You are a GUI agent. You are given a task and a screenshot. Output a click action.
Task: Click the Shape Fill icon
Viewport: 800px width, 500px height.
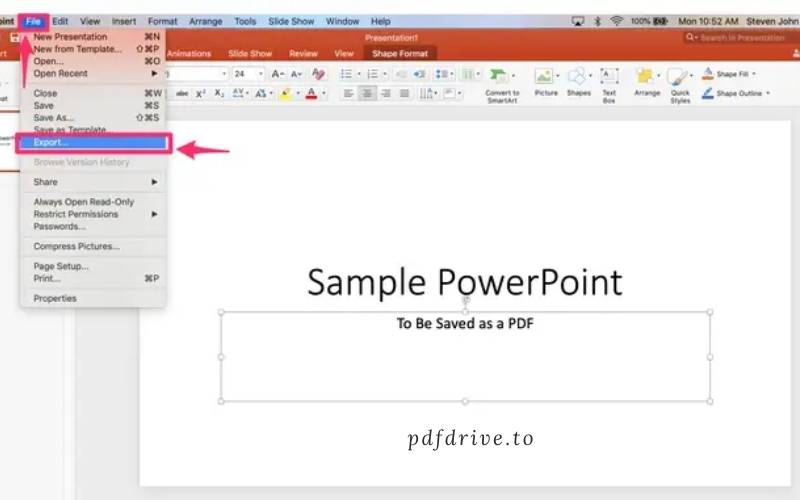708,74
